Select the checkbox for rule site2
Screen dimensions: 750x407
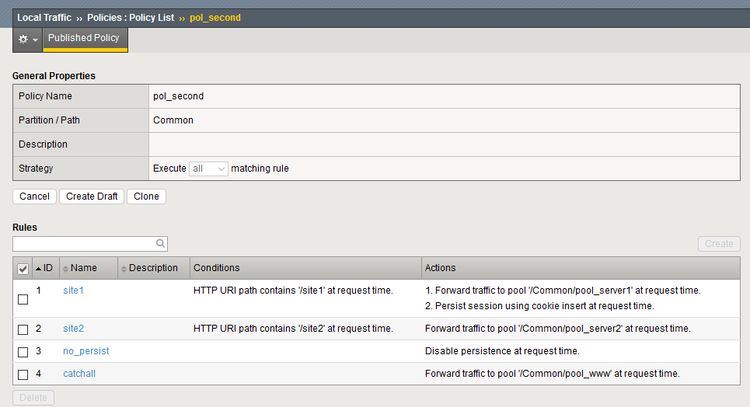[x=23, y=329]
